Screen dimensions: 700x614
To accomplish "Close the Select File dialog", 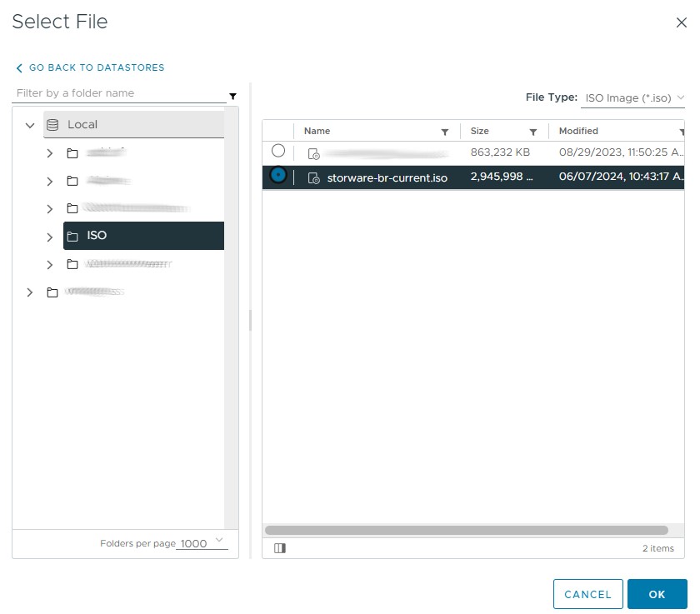I will 681,22.
